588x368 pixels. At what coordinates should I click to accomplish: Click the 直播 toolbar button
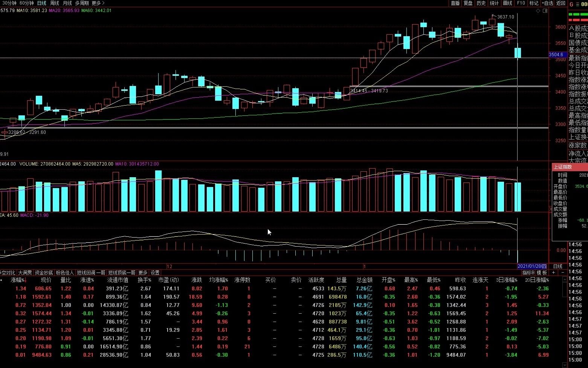[455, 3]
